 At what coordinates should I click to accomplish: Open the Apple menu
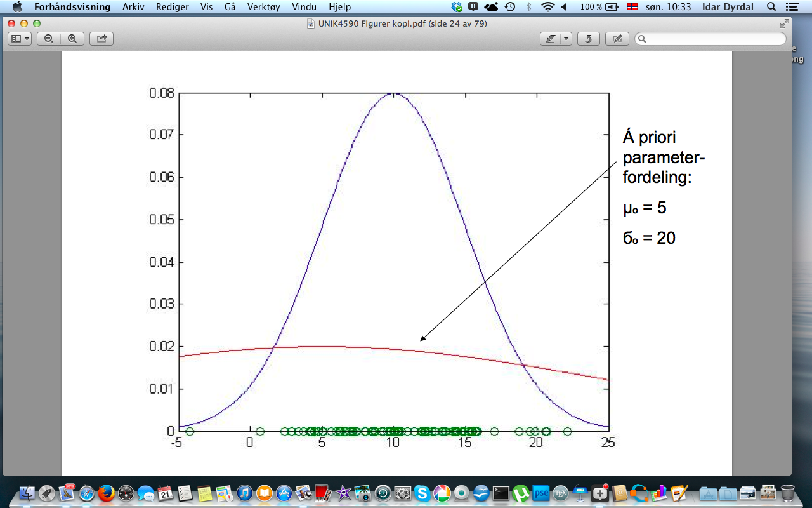17,7
